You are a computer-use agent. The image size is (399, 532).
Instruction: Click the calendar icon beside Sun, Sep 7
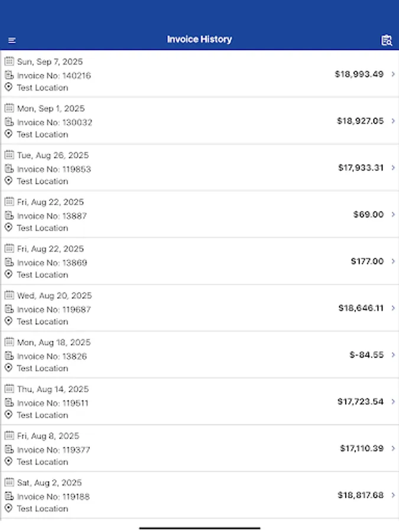(x=9, y=61)
